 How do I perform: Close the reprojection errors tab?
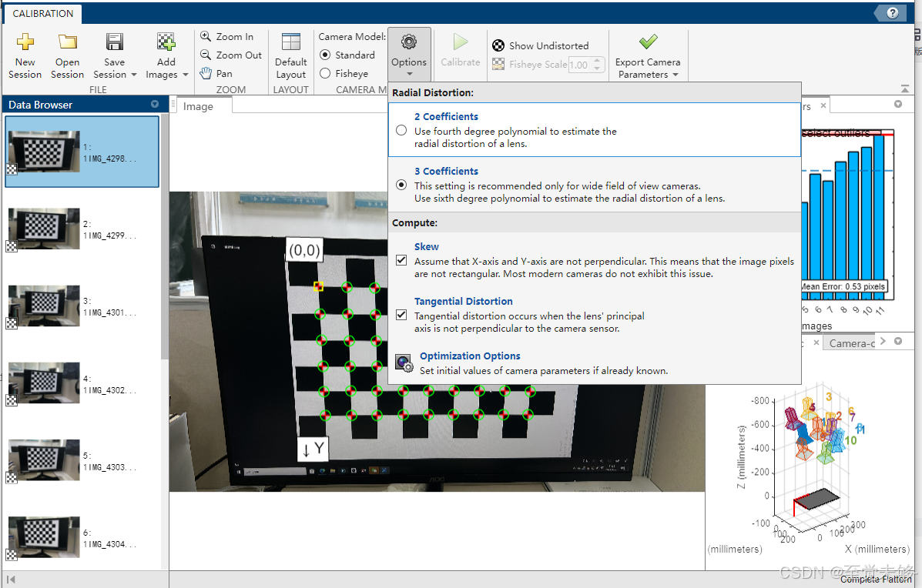click(823, 105)
